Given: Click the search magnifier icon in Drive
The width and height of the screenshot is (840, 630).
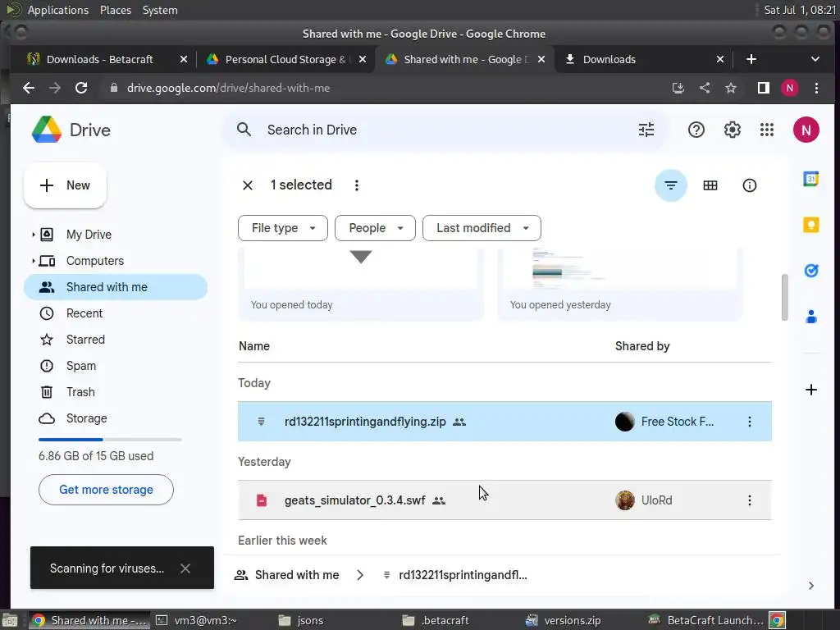Looking at the screenshot, I should (244, 130).
